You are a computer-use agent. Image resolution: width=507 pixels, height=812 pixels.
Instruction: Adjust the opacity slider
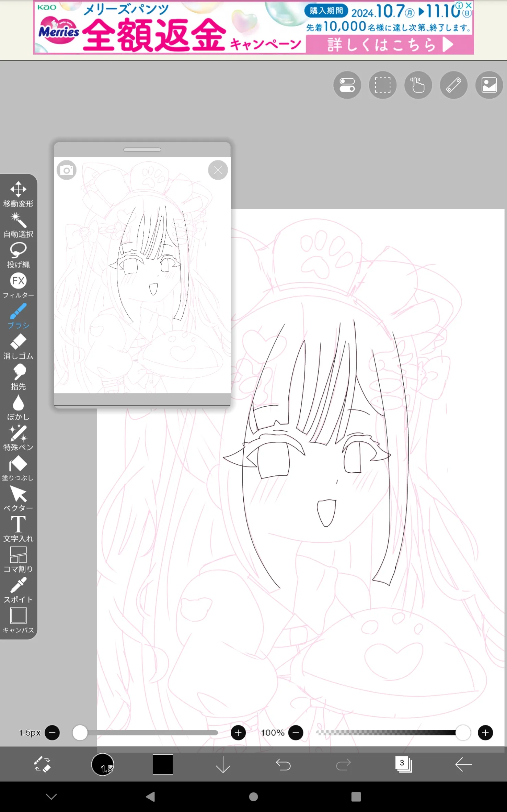[x=393, y=733]
